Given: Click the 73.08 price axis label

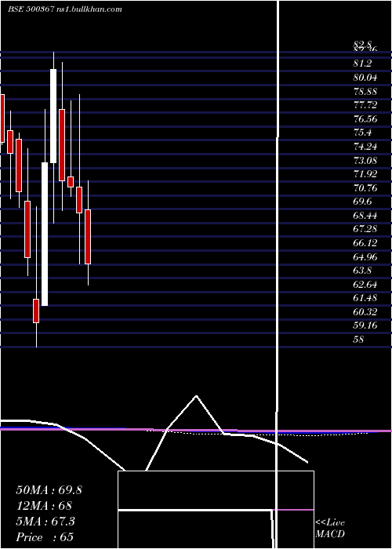Looking at the screenshot, I should click(365, 160).
